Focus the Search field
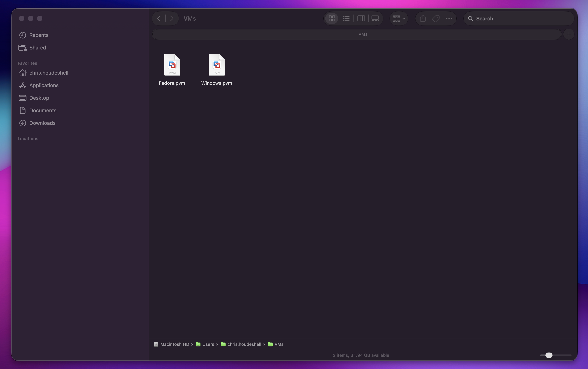 click(519, 18)
